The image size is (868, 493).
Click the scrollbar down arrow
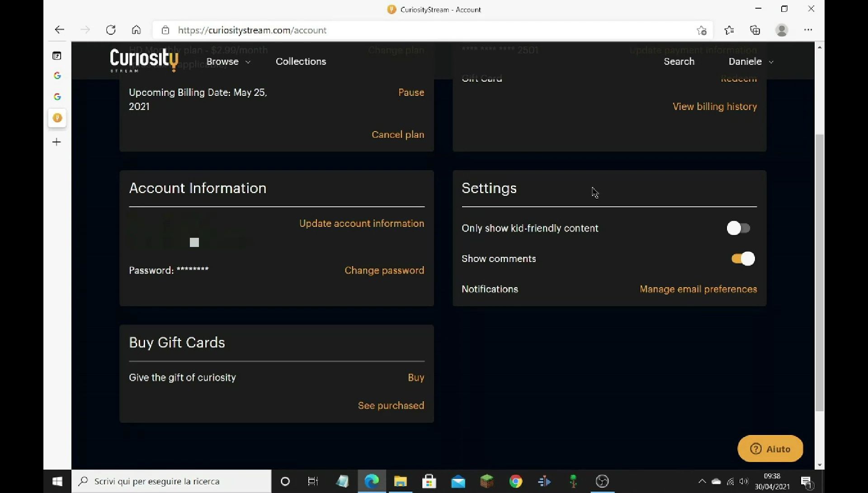pyautogui.click(x=820, y=465)
